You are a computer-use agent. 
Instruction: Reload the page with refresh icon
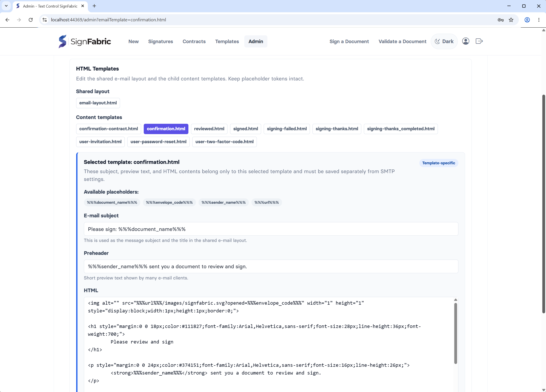pos(31,20)
